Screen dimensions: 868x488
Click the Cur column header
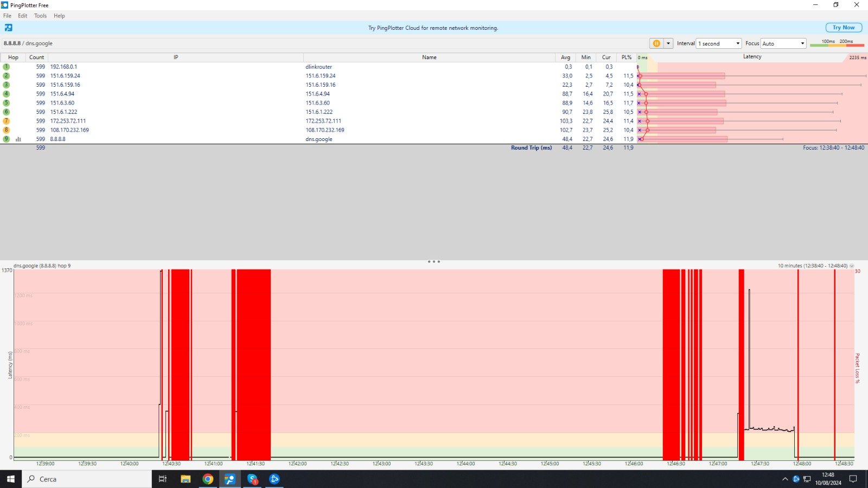tap(606, 57)
